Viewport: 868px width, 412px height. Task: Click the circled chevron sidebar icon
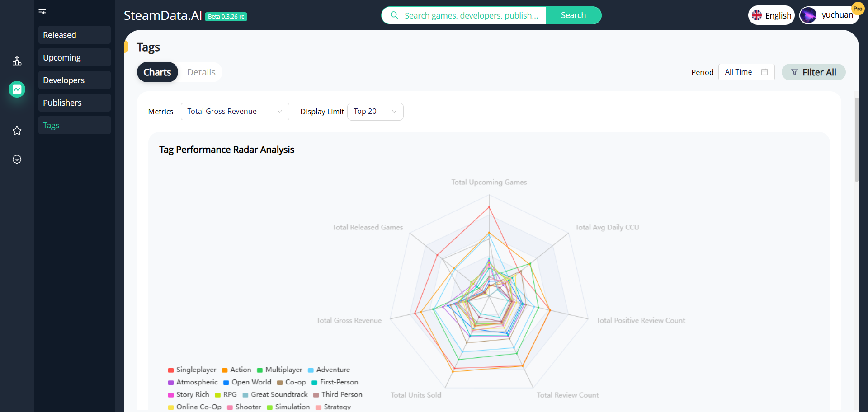click(17, 159)
